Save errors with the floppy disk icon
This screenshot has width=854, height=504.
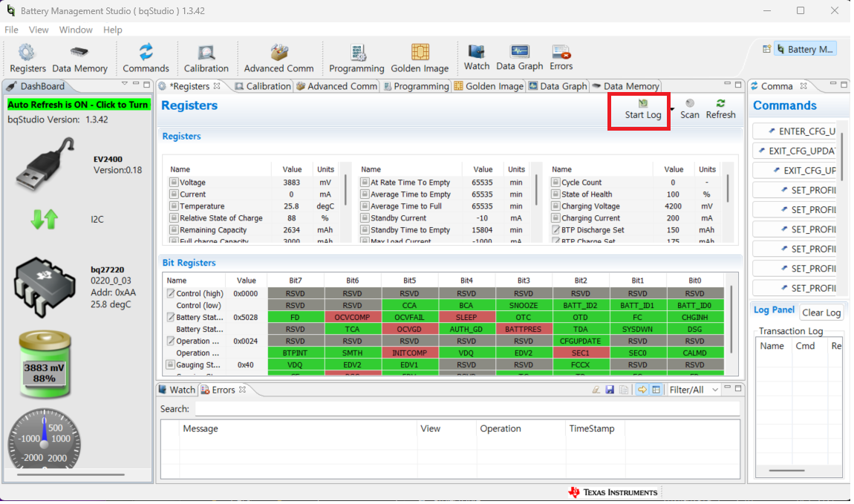(610, 390)
